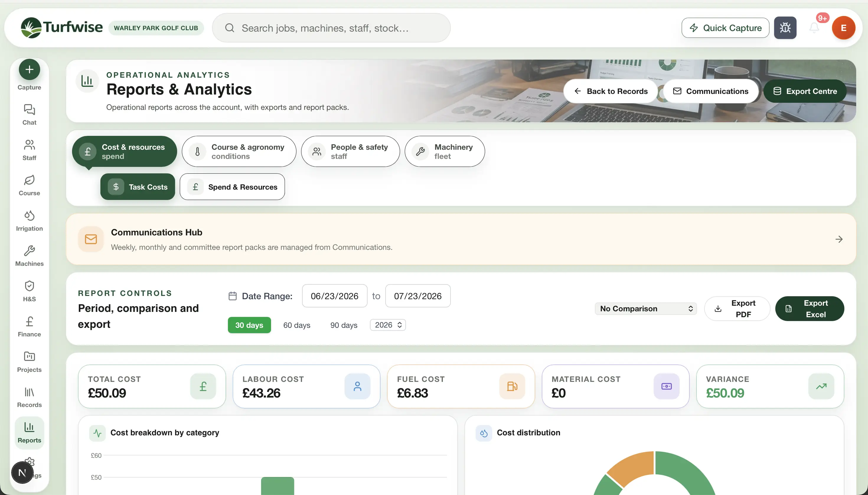This screenshot has height=495, width=868.
Task: Click the Cost distribution droplet icon
Action: pyautogui.click(x=484, y=433)
